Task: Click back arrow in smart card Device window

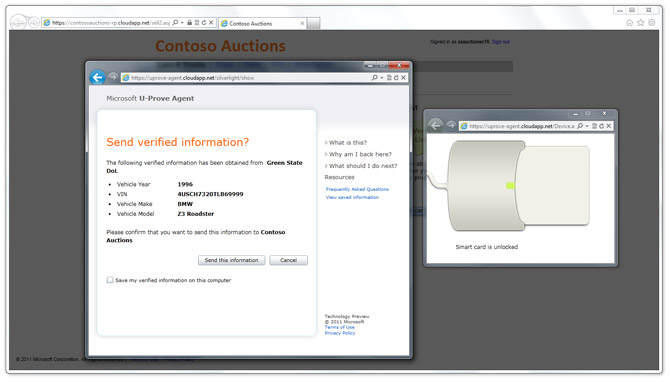Action: pyautogui.click(x=435, y=125)
